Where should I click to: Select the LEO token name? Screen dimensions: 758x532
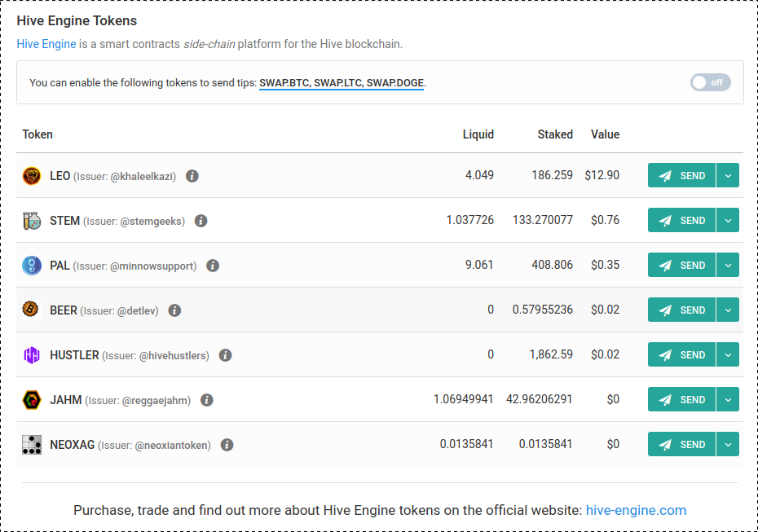coord(60,176)
